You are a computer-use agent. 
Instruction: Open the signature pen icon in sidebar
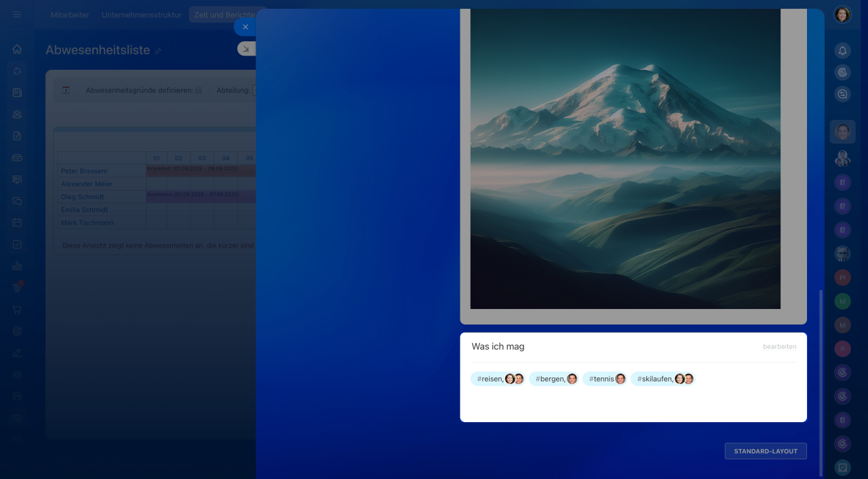(x=17, y=352)
